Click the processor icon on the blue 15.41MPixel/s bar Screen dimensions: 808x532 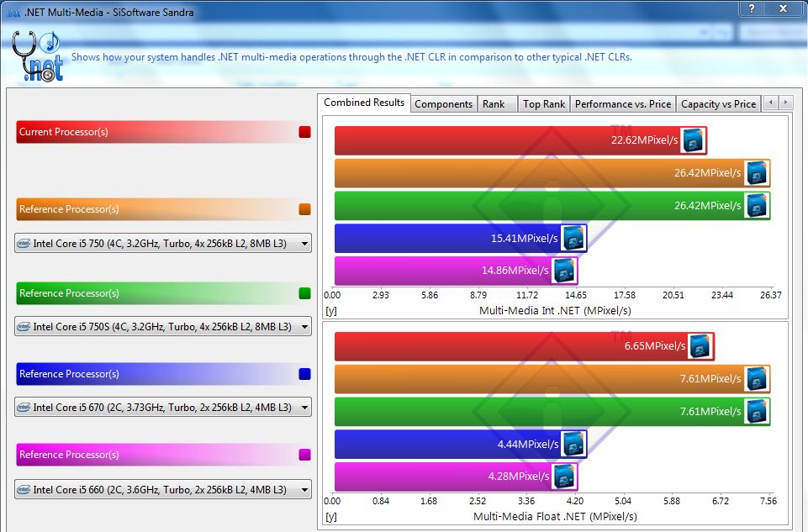[x=573, y=239]
